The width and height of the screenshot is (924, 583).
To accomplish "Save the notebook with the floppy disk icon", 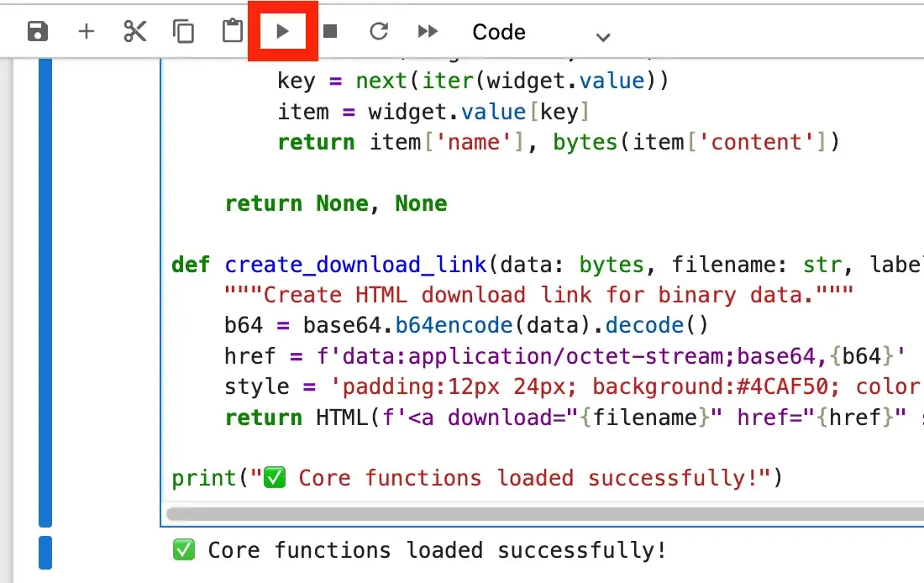I will 38,31.
